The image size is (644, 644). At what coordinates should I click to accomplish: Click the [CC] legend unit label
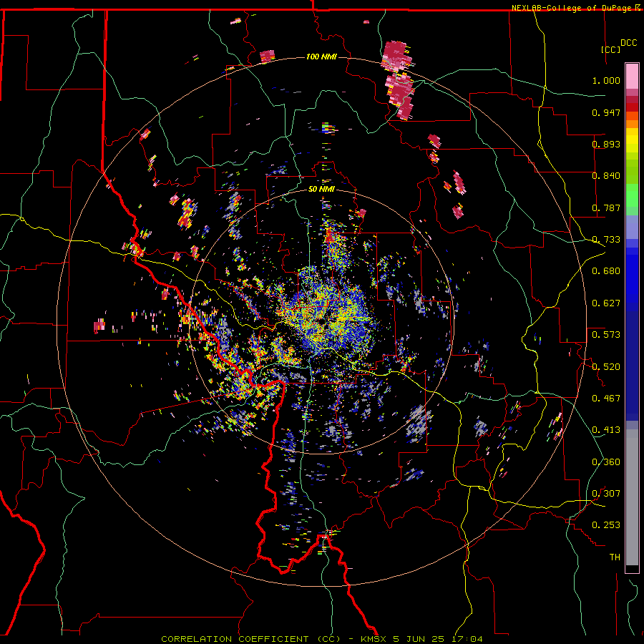[611, 49]
